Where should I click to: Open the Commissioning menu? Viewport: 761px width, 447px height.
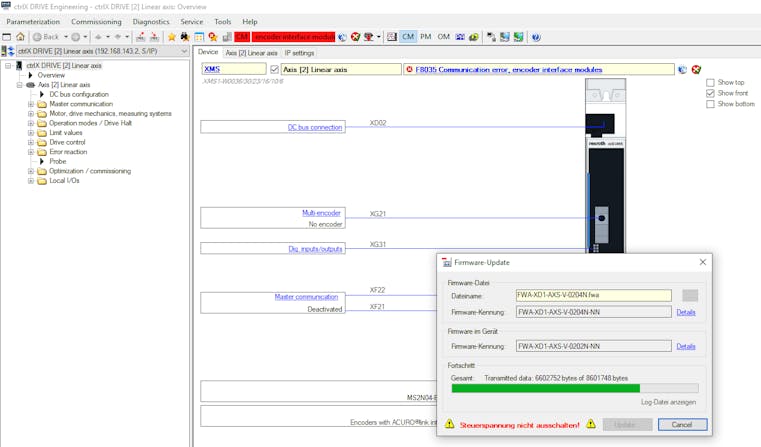point(96,22)
